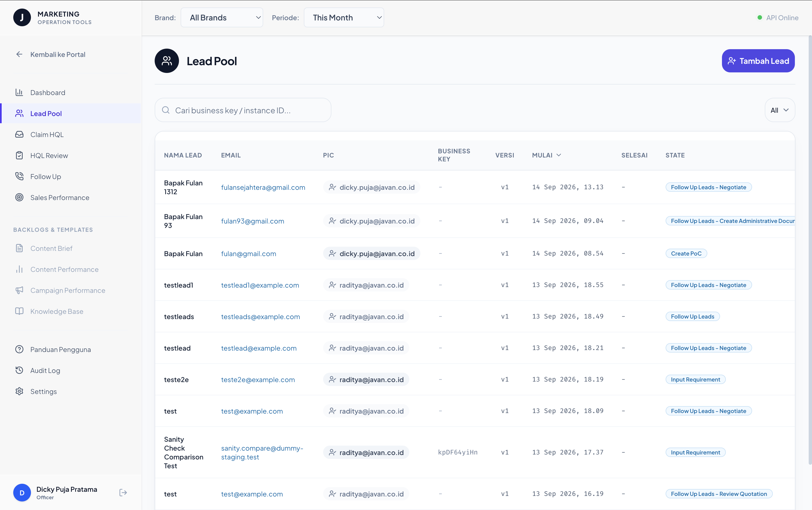Click the Knowledge Base book icon

19,311
